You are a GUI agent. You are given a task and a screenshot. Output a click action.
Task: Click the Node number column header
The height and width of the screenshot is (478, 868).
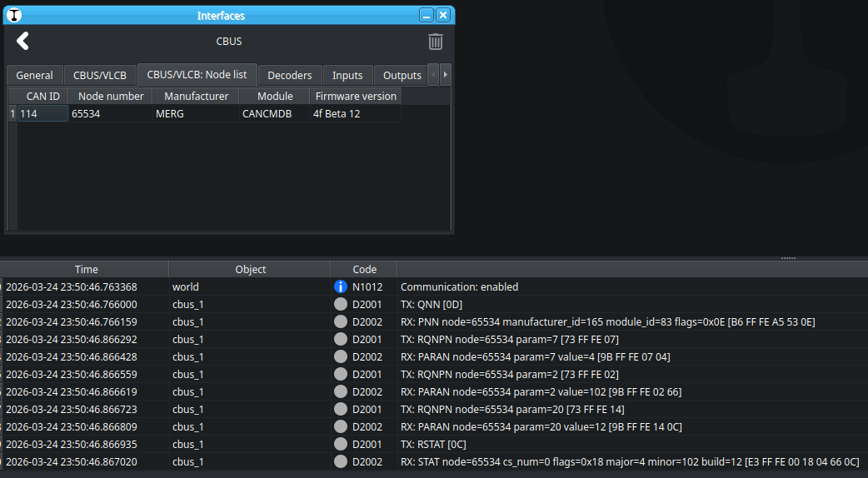coord(111,96)
